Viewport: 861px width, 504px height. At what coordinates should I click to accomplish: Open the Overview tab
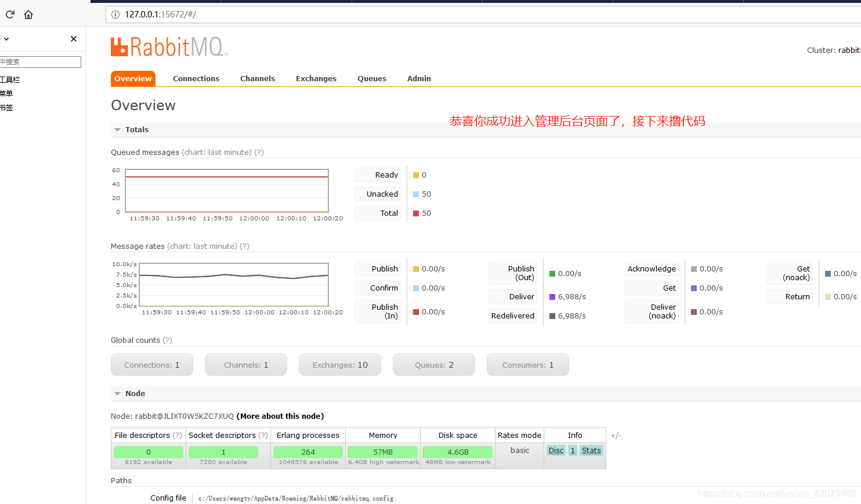click(x=133, y=79)
